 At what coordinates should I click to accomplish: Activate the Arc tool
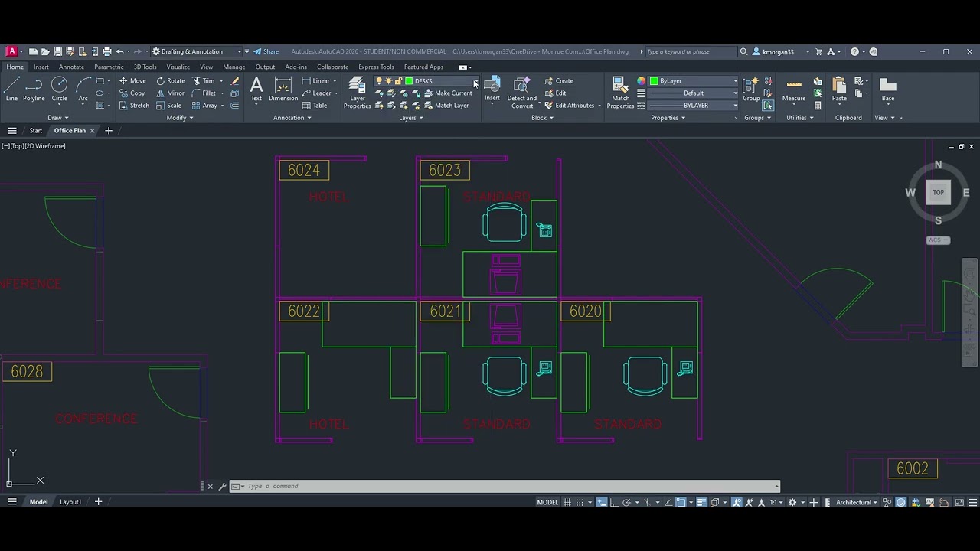83,88
